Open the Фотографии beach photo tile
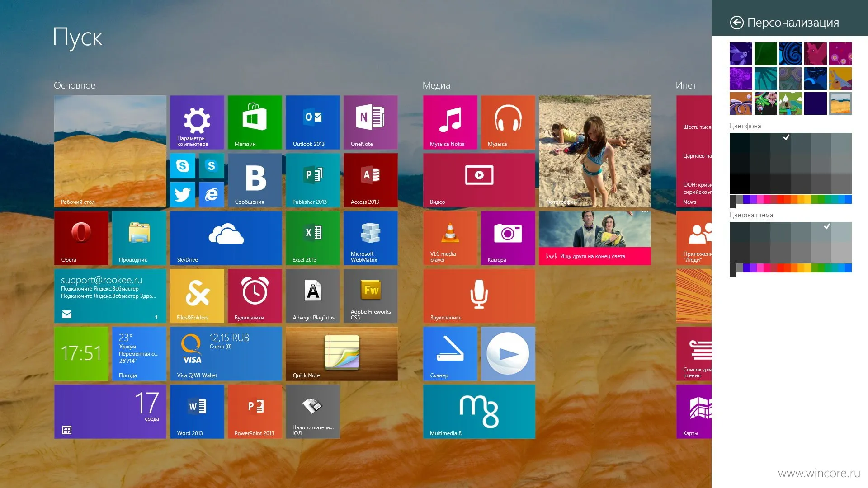Image resolution: width=868 pixels, height=488 pixels. (x=594, y=151)
